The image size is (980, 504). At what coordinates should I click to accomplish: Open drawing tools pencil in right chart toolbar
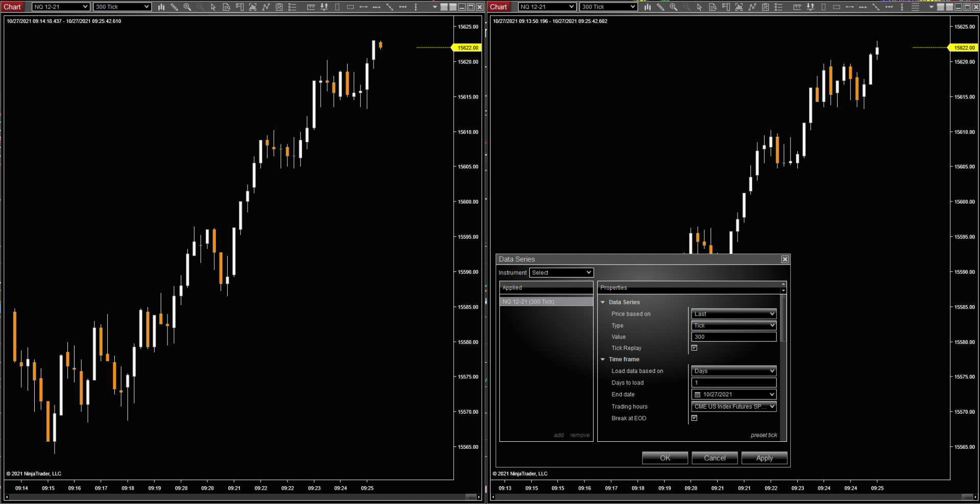[660, 7]
